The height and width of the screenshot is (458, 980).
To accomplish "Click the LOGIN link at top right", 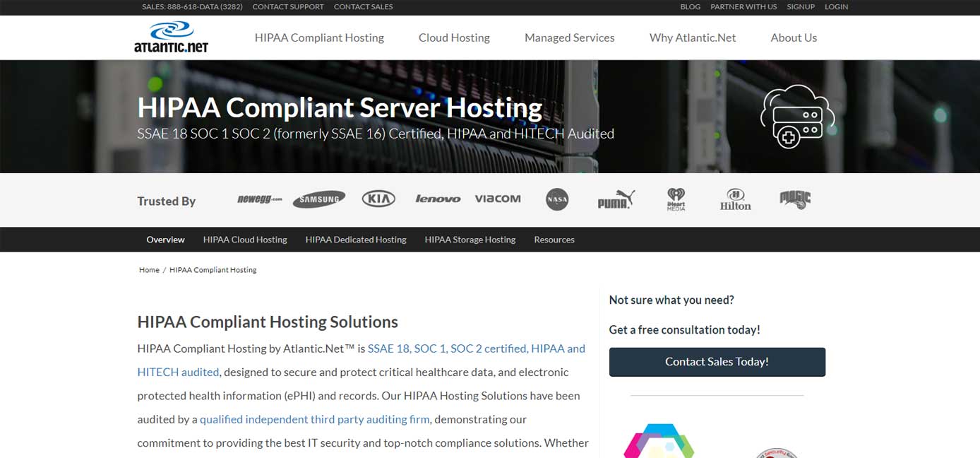I will [x=836, y=6].
